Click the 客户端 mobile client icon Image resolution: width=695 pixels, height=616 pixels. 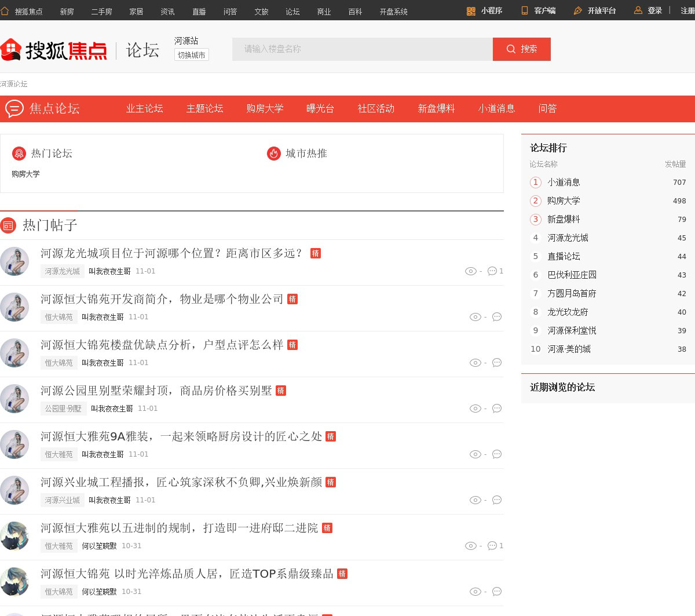click(x=525, y=11)
